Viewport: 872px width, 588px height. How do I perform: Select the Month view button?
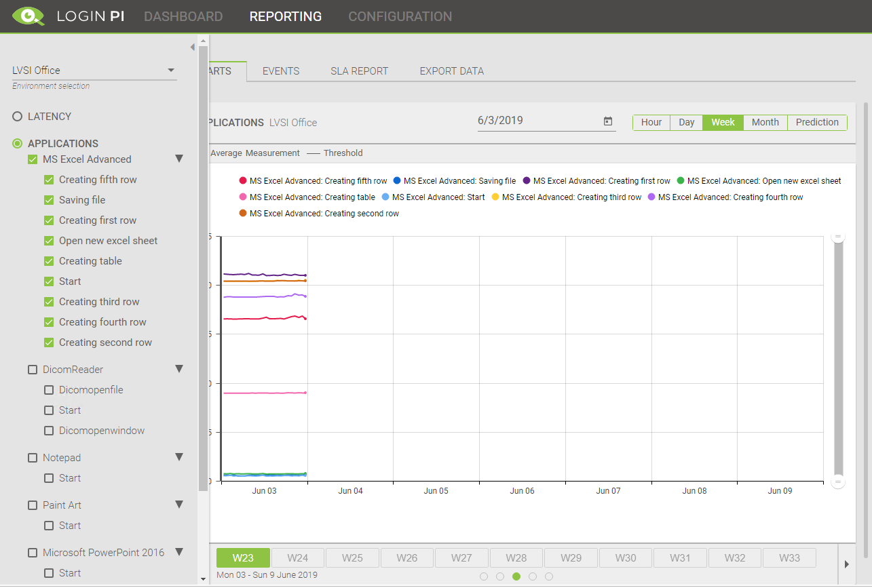tap(765, 122)
